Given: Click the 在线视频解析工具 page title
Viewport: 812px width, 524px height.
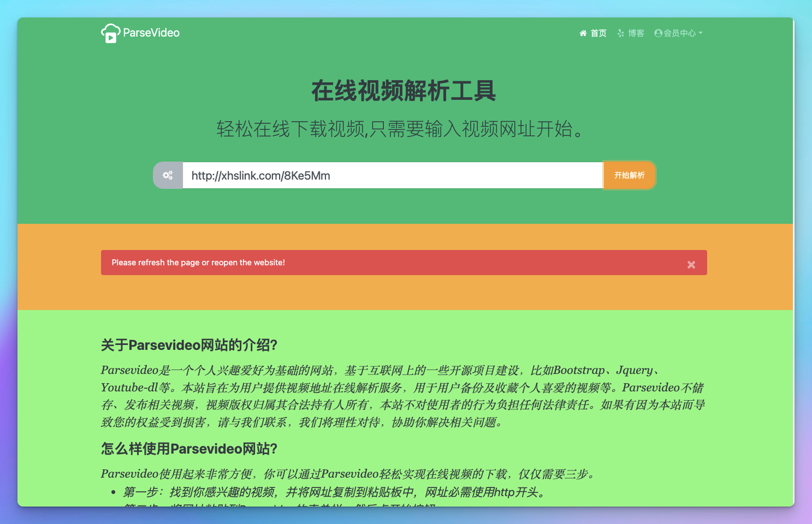Looking at the screenshot, I should [x=404, y=91].
